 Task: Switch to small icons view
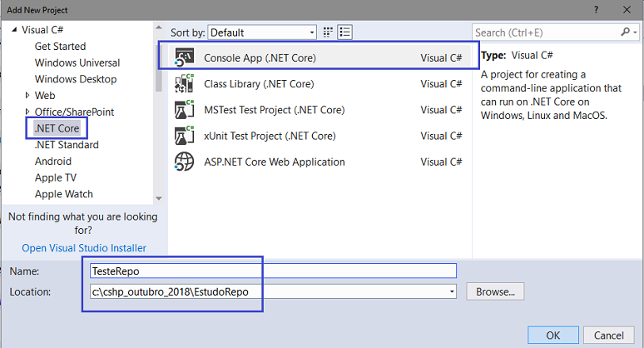point(328,32)
